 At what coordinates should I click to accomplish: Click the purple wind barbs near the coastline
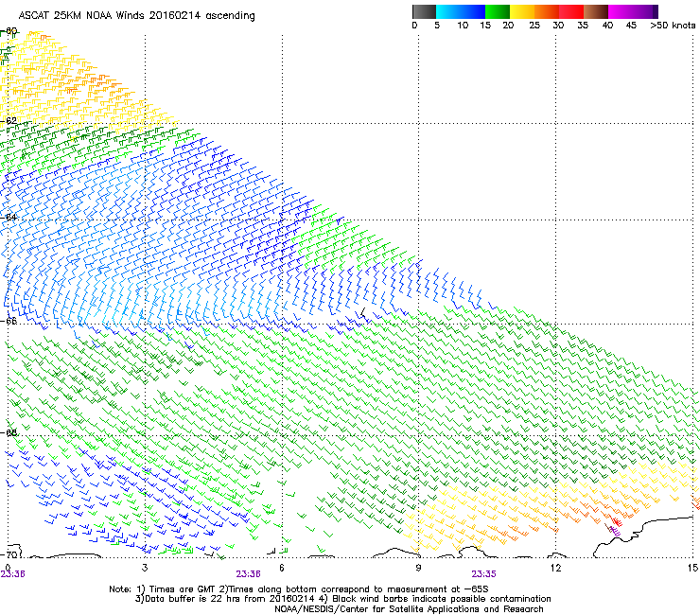615,531
